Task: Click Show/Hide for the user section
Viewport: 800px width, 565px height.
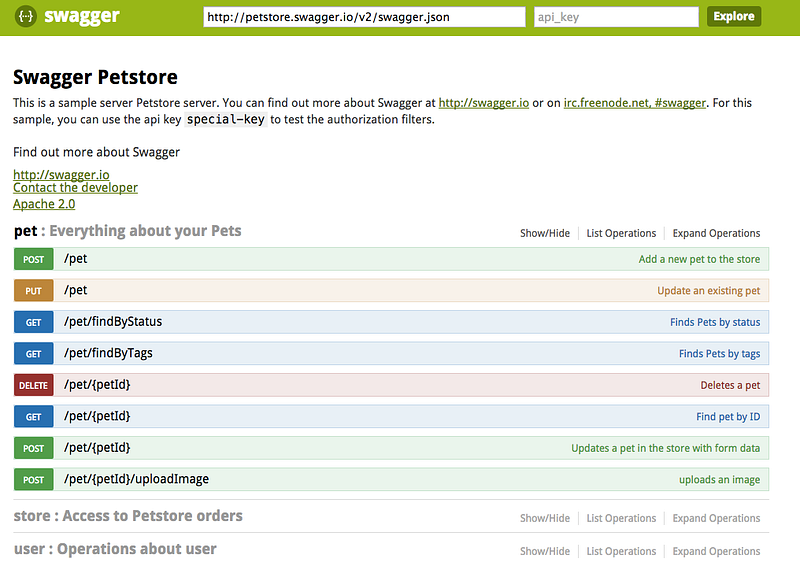Action: click(545, 551)
